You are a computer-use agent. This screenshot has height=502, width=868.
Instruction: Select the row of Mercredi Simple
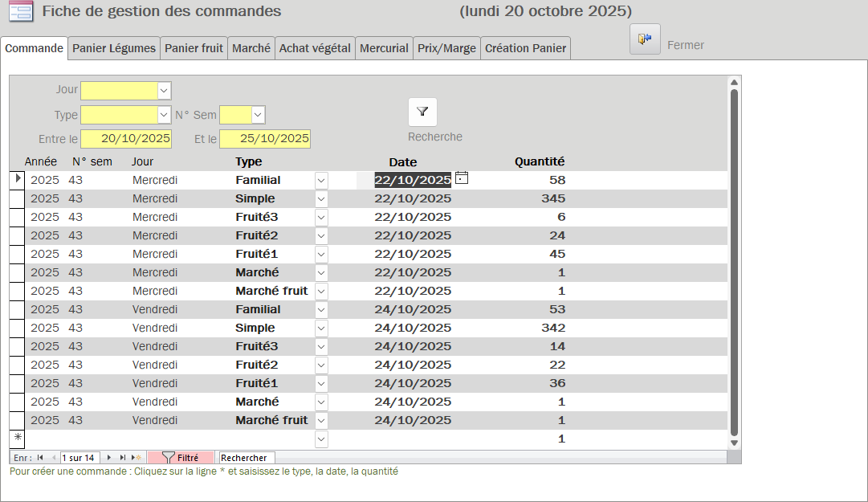pos(17,198)
